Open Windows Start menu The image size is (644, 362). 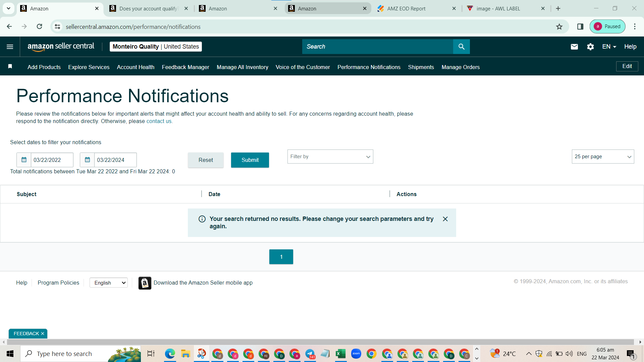point(10,354)
